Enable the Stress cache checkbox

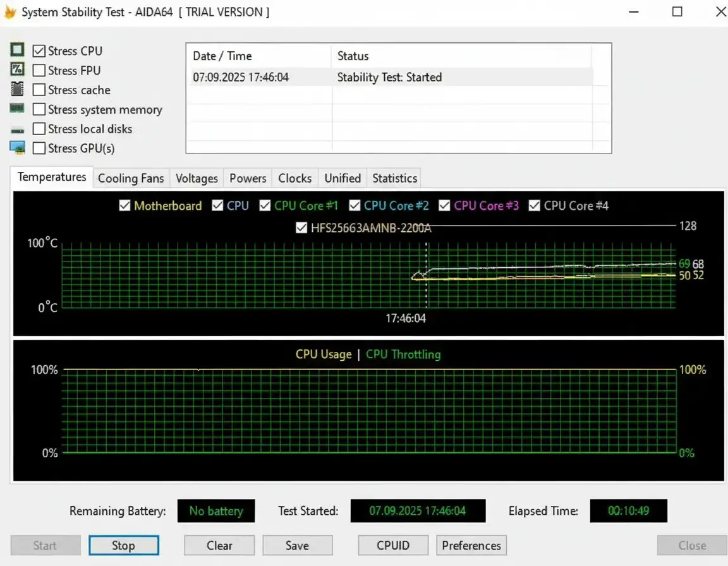pos(39,90)
